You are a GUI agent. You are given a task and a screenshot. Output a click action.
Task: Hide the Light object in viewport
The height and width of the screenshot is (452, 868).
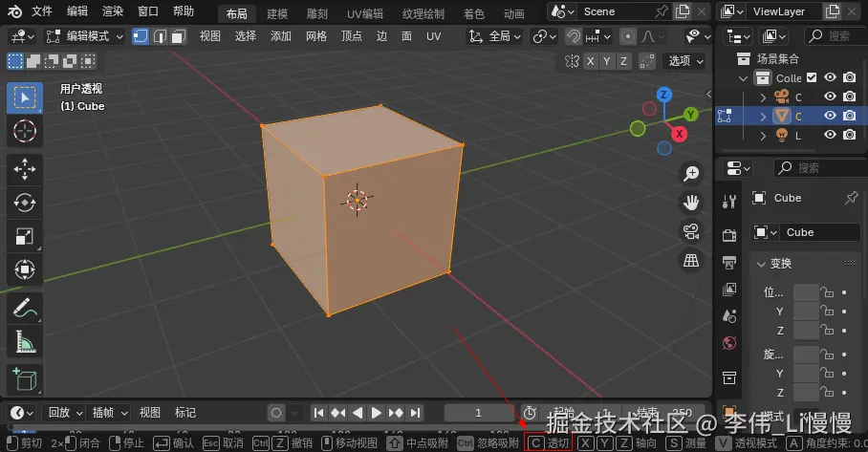(830, 135)
